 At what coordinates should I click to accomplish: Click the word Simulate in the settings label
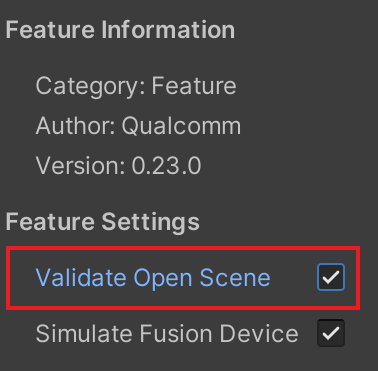click(84, 333)
